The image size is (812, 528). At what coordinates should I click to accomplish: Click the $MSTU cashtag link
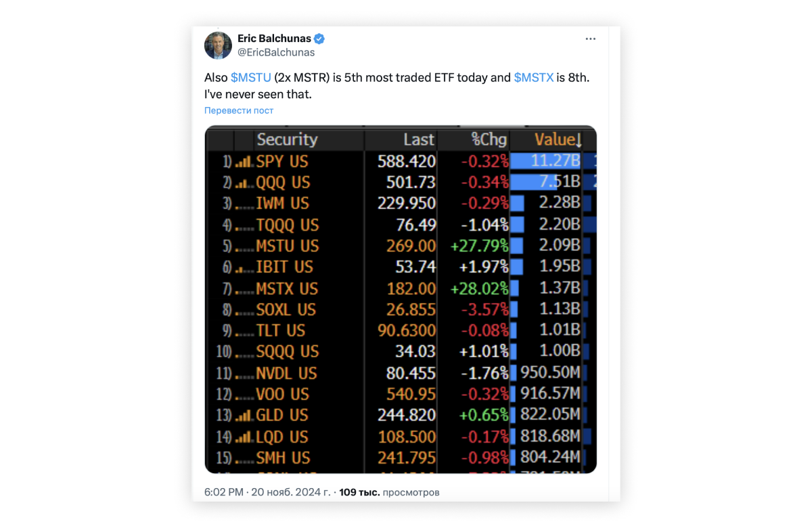(x=250, y=78)
